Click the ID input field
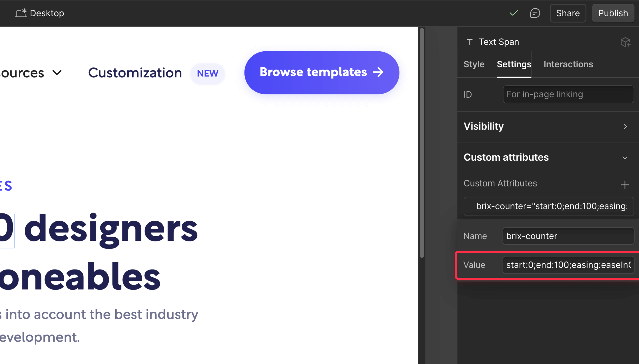 (568, 94)
